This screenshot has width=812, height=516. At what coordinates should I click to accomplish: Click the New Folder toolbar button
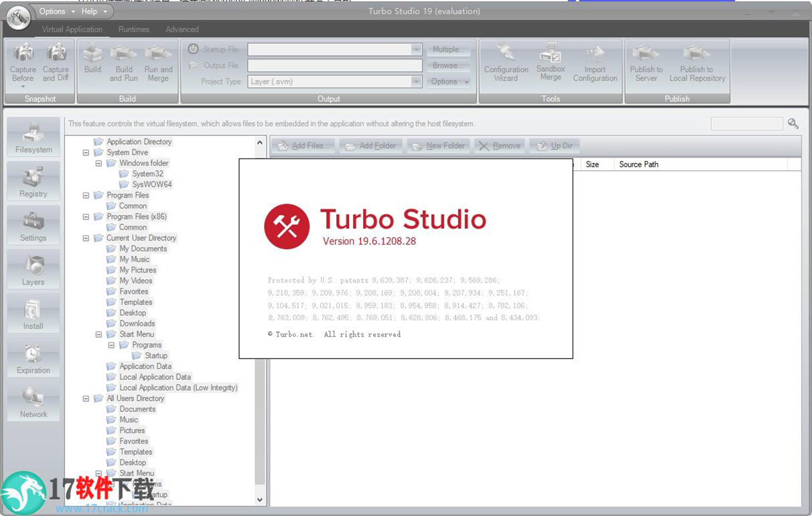click(x=438, y=146)
